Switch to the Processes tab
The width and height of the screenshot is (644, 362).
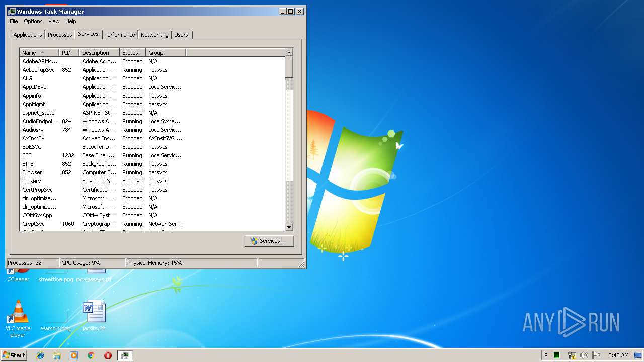point(60,35)
